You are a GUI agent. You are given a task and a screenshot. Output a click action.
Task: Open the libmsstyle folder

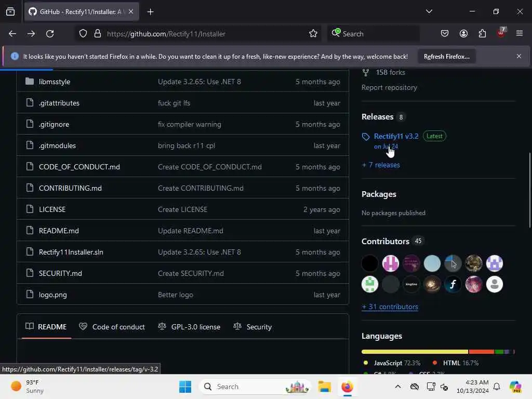point(54,82)
